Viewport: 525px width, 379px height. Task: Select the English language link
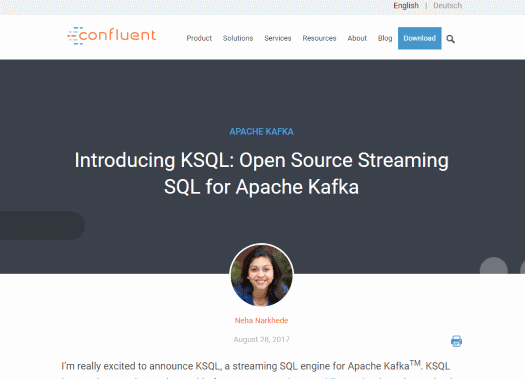(x=406, y=6)
